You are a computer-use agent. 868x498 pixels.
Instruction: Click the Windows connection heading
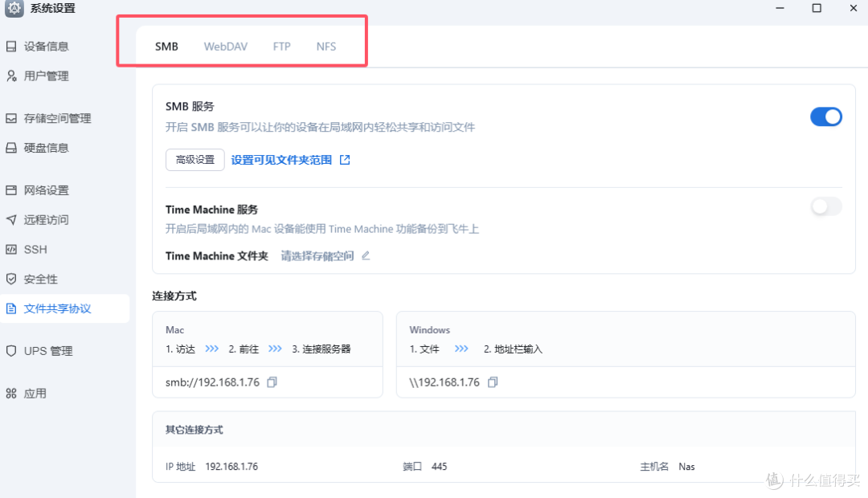(429, 330)
